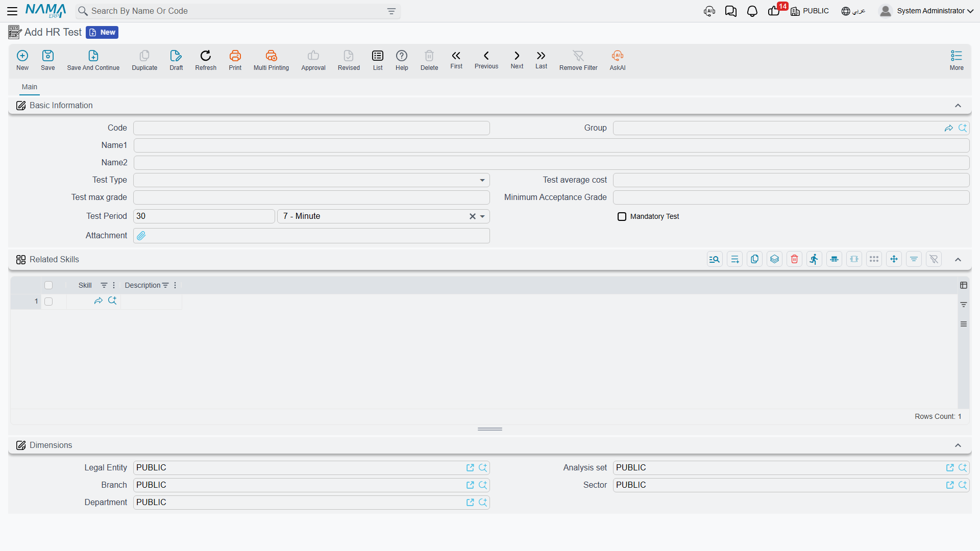Open the Help icon

402,60
